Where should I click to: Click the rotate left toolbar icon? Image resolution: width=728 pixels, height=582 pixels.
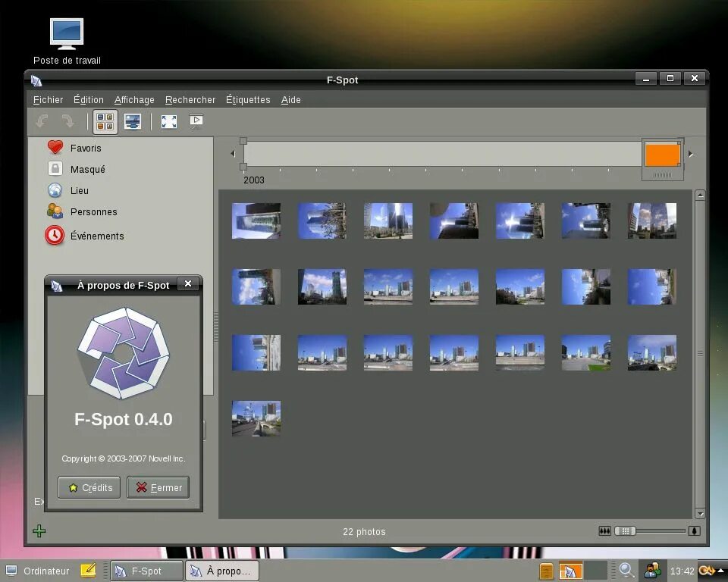(42, 121)
